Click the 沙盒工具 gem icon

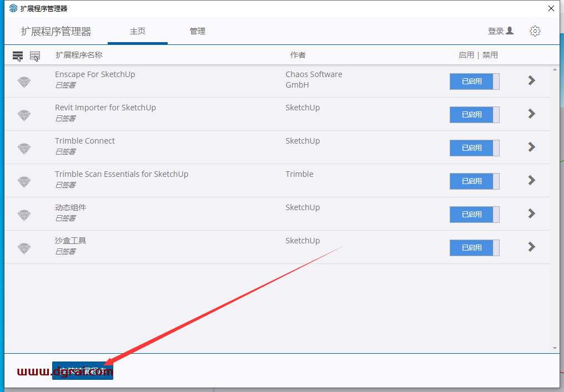click(24, 248)
